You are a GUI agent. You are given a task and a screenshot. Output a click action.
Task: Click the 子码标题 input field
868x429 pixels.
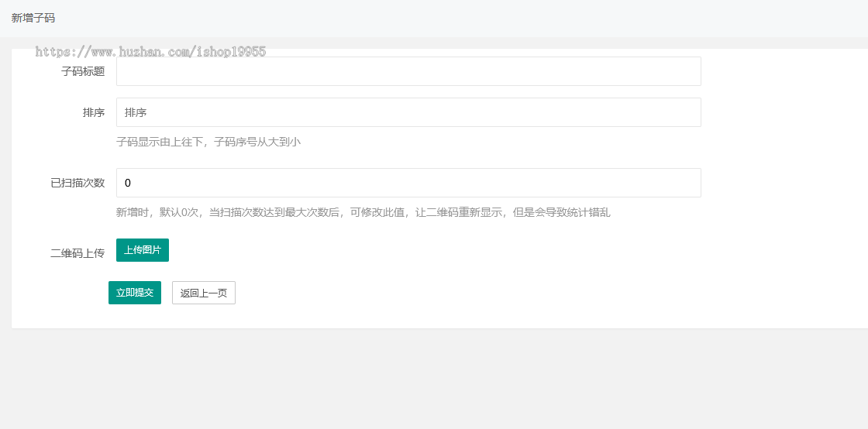pos(408,71)
